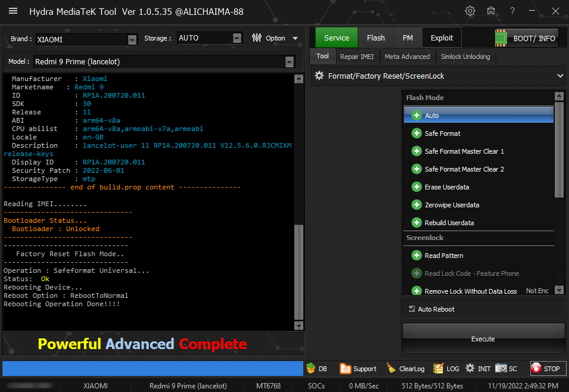Viewport: 569px width, 392px height.
Task: Clear the log with ClearLog
Action: [405, 369]
